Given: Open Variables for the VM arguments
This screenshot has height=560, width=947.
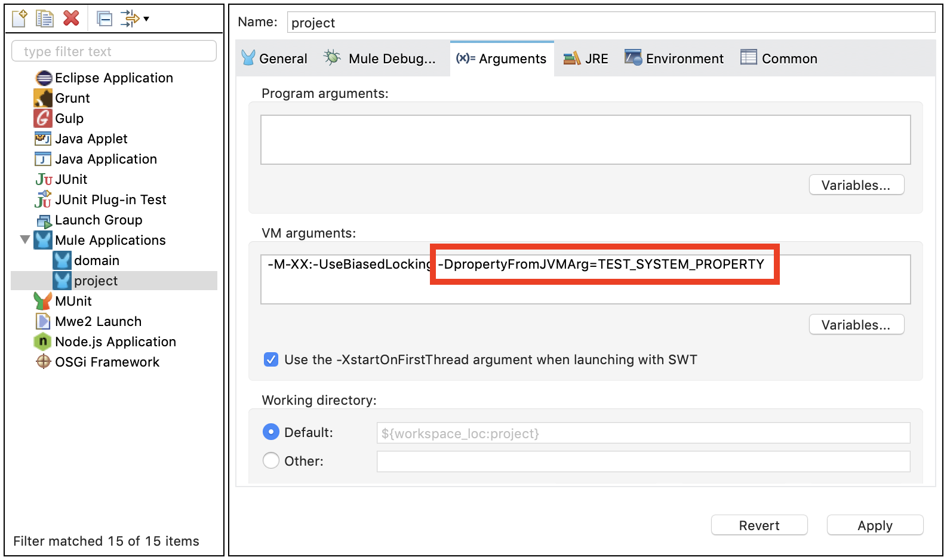Looking at the screenshot, I should [856, 325].
